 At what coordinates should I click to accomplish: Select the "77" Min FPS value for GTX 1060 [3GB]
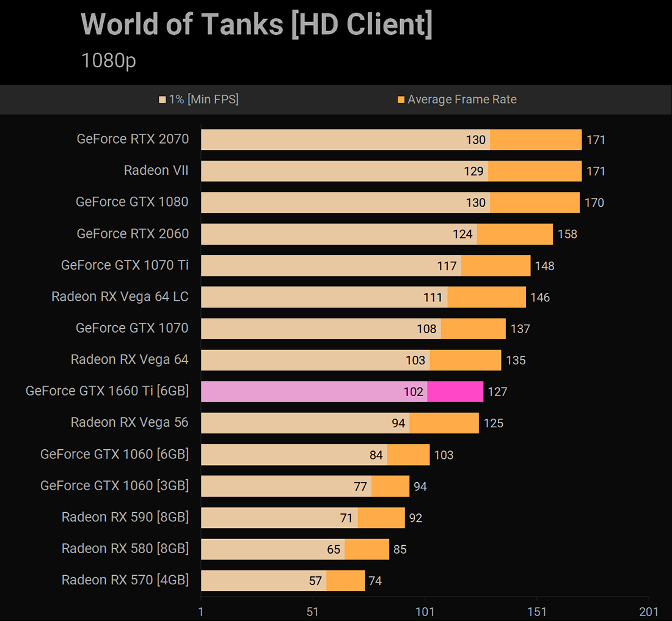click(x=360, y=487)
